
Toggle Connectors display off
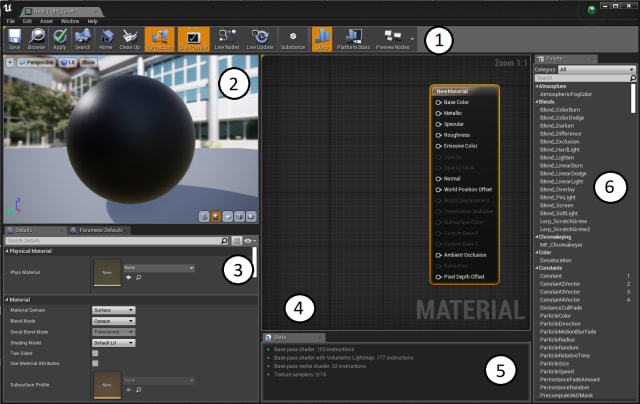(160, 39)
